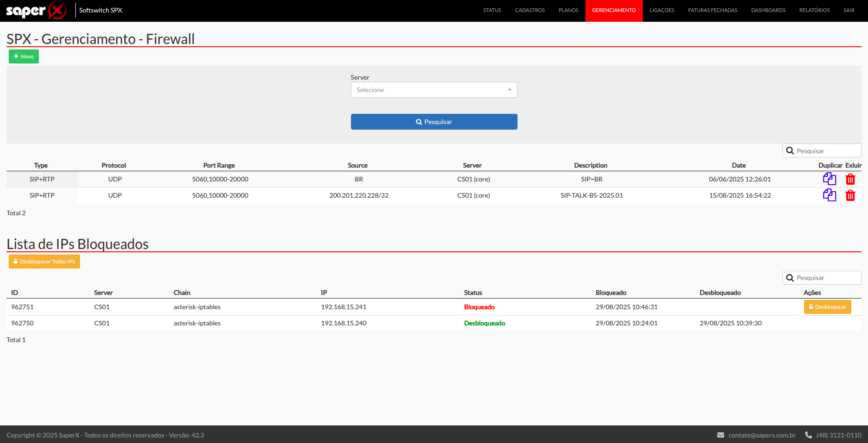Go to the DASHBOARDS menu
The width and height of the screenshot is (868, 443).
click(768, 10)
